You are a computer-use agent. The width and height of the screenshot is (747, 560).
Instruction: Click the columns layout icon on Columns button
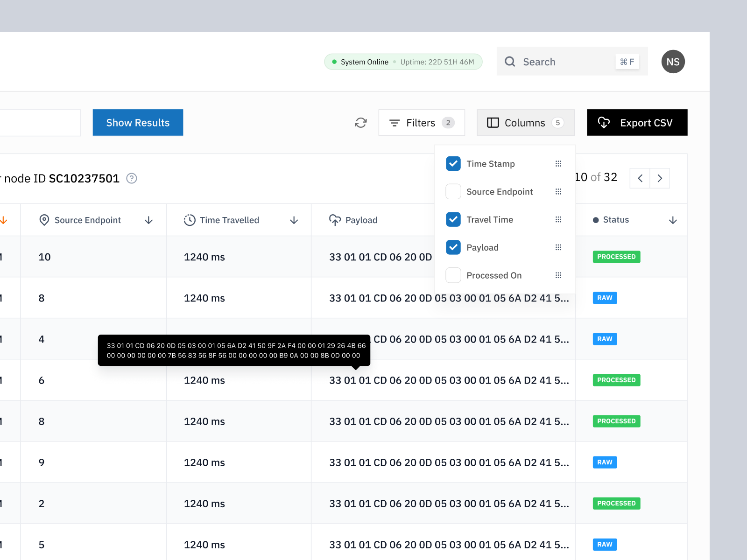pyautogui.click(x=493, y=123)
